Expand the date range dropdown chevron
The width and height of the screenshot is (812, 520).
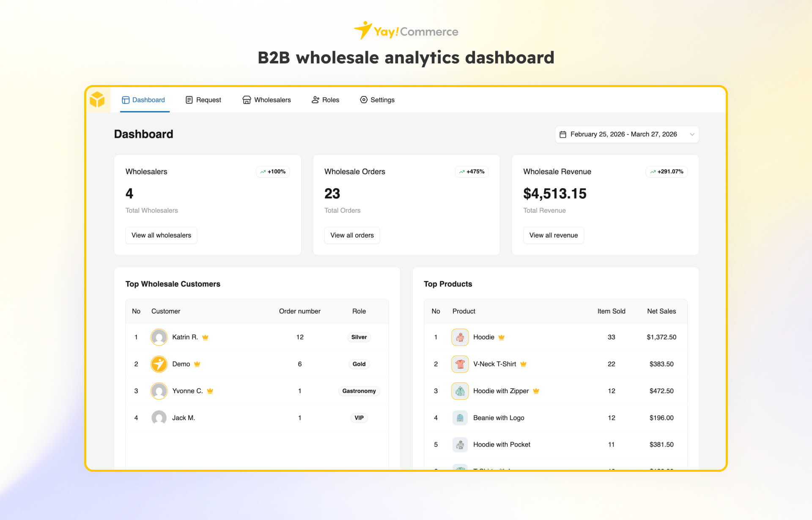click(x=692, y=134)
